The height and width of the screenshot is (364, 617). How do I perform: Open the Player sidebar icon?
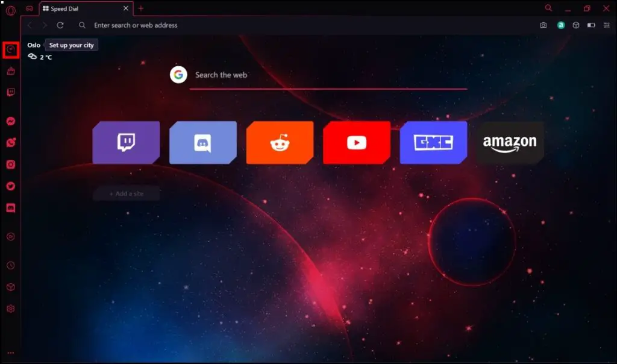[x=11, y=236]
